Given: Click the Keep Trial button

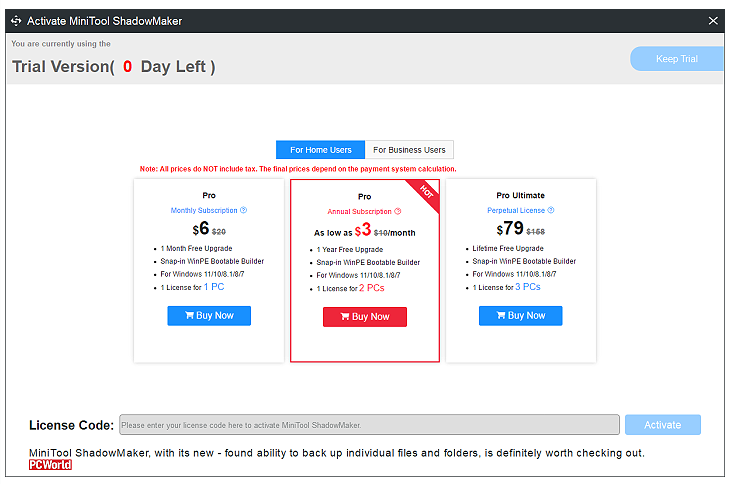Looking at the screenshot, I should click(676, 59).
